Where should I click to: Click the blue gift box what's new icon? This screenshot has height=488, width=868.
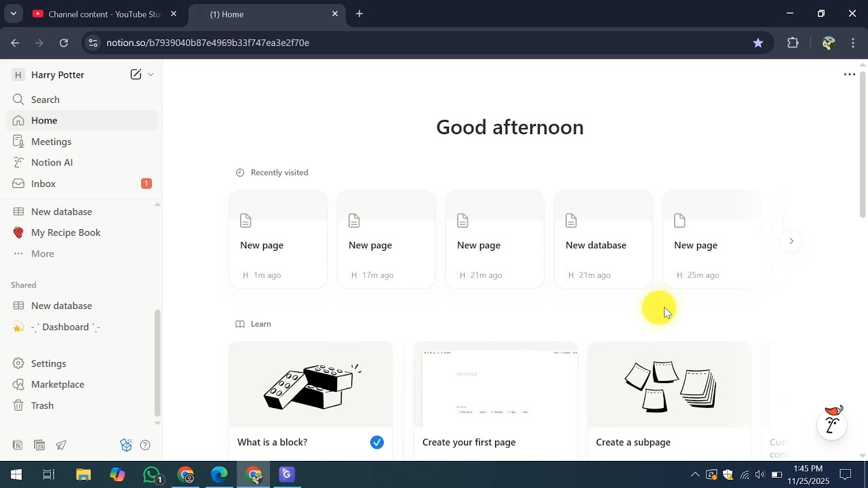click(x=125, y=445)
